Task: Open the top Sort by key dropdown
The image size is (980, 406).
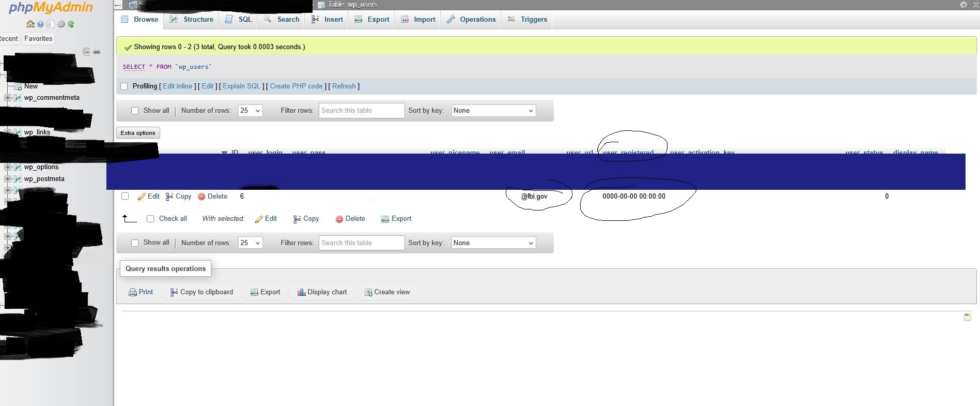Action: point(493,111)
